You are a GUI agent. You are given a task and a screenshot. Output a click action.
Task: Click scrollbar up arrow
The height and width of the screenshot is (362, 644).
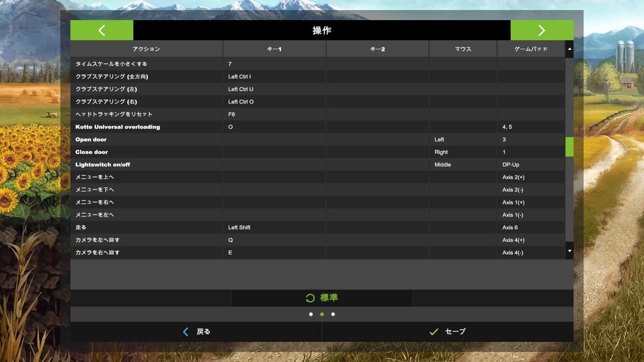pos(570,49)
